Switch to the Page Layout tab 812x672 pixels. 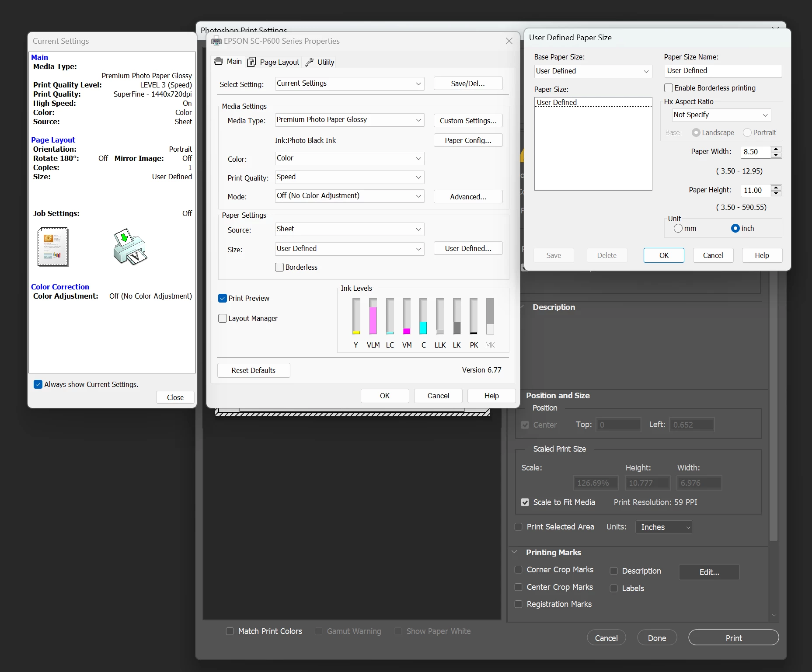[x=273, y=62]
